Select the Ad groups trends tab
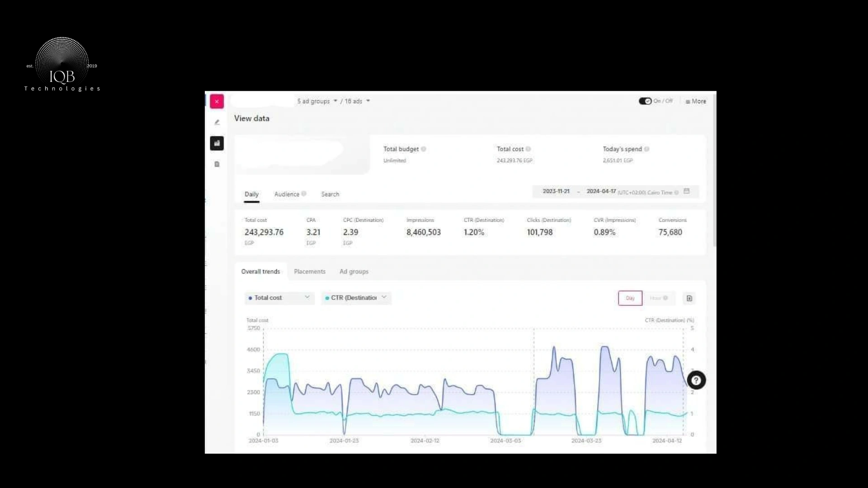 pos(354,271)
